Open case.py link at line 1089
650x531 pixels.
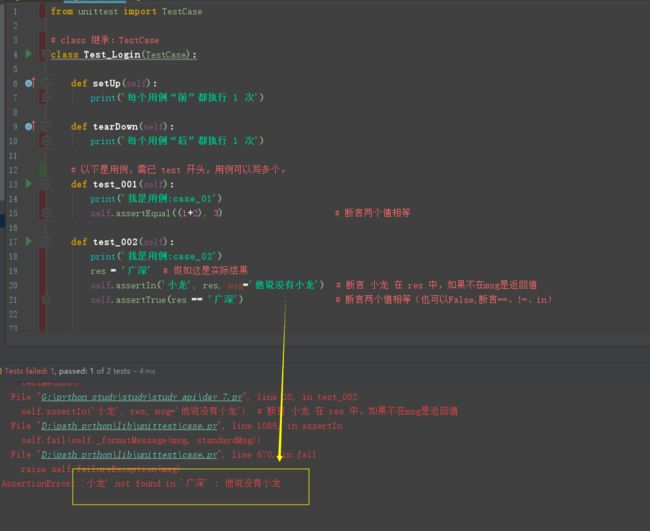(129, 426)
